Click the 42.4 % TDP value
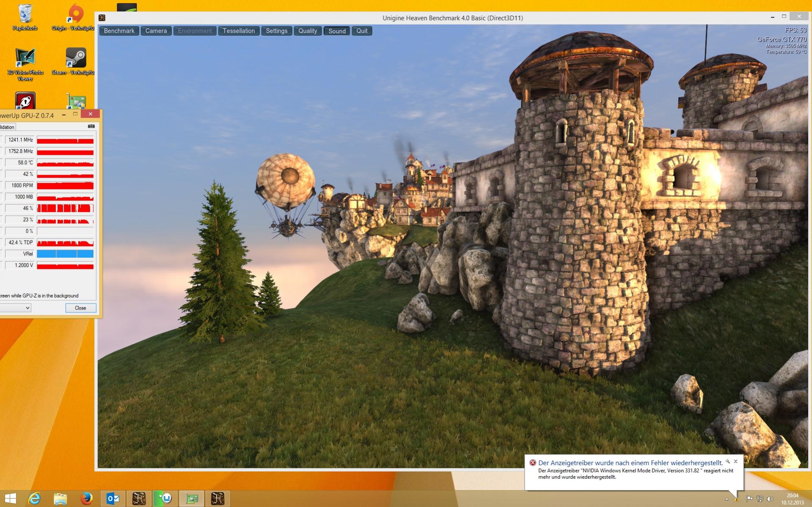Image resolution: width=812 pixels, height=507 pixels. coord(19,242)
